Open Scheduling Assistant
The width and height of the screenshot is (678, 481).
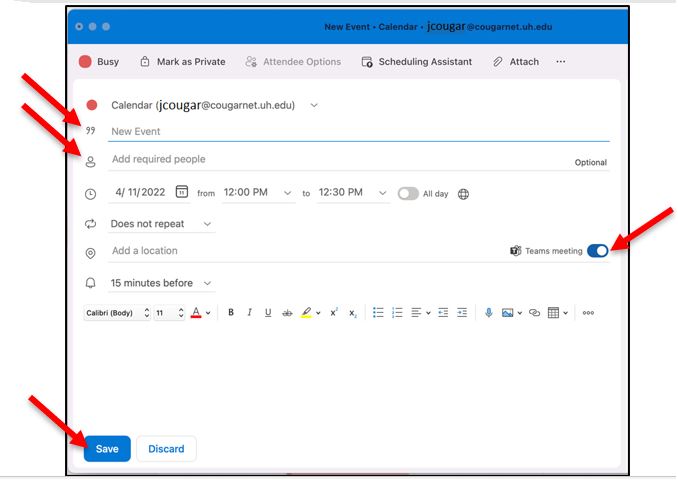(416, 62)
